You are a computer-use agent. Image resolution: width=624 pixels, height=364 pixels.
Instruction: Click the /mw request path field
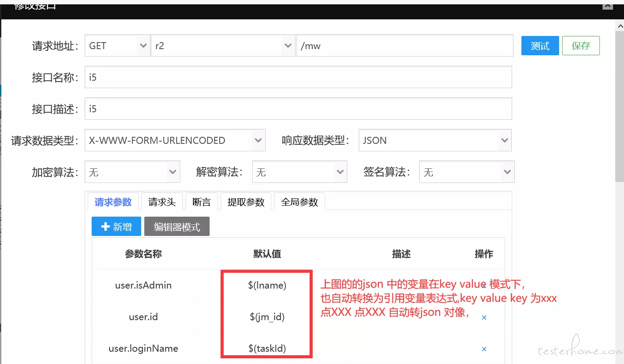[x=405, y=46]
